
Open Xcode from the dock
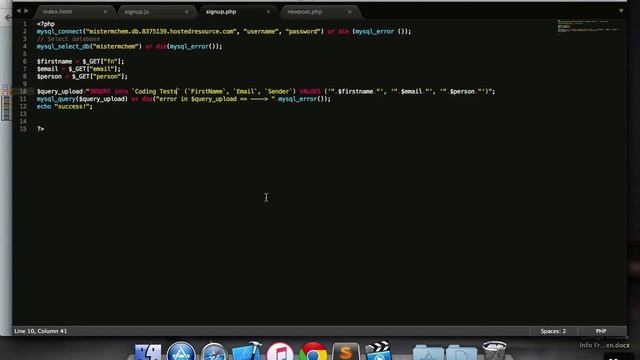pyautogui.click(x=247, y=351)
